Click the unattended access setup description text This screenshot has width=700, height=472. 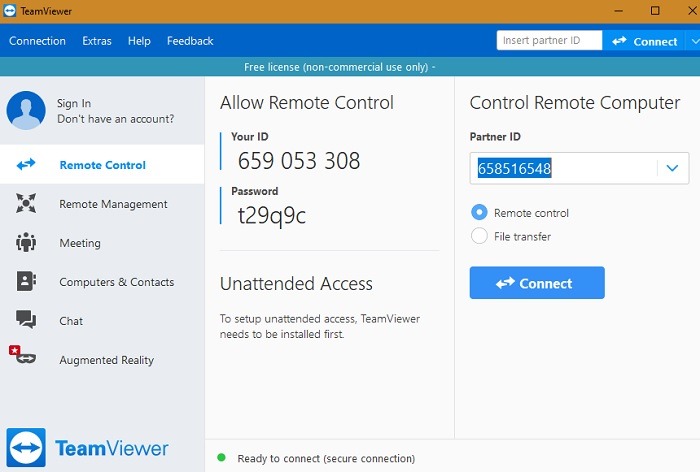[x=320, y=326]
